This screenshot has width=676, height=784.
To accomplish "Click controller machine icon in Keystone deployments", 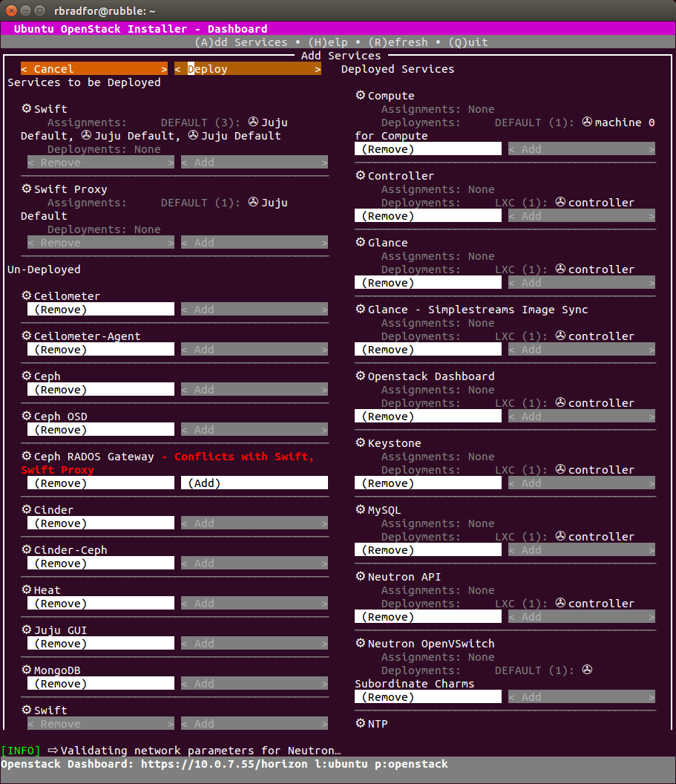I will [x=560, y=469].
